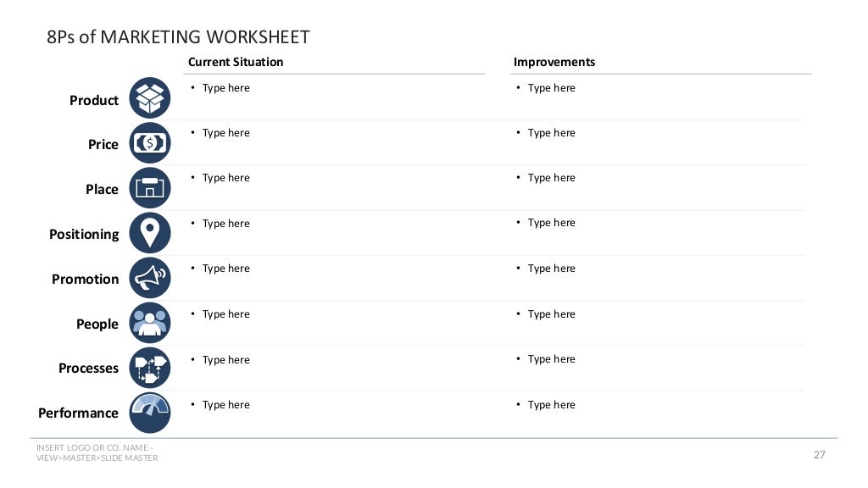Click the Positioning map pin icon
The height and width of the screenshot is (488, 868).
tap(150, 233)
